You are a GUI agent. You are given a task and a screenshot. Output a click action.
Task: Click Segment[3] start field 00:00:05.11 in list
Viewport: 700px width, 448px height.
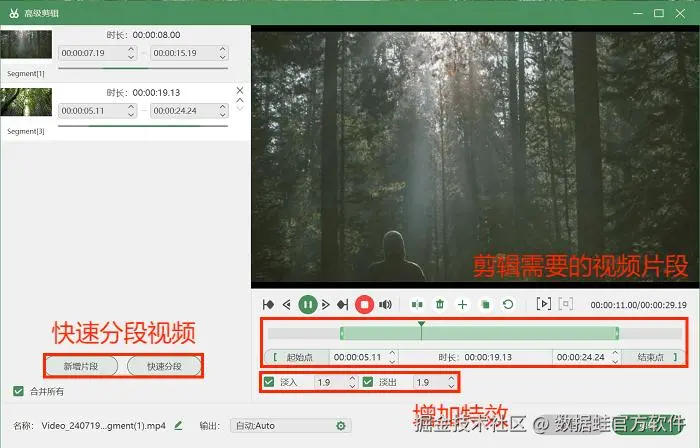[97, 111]
